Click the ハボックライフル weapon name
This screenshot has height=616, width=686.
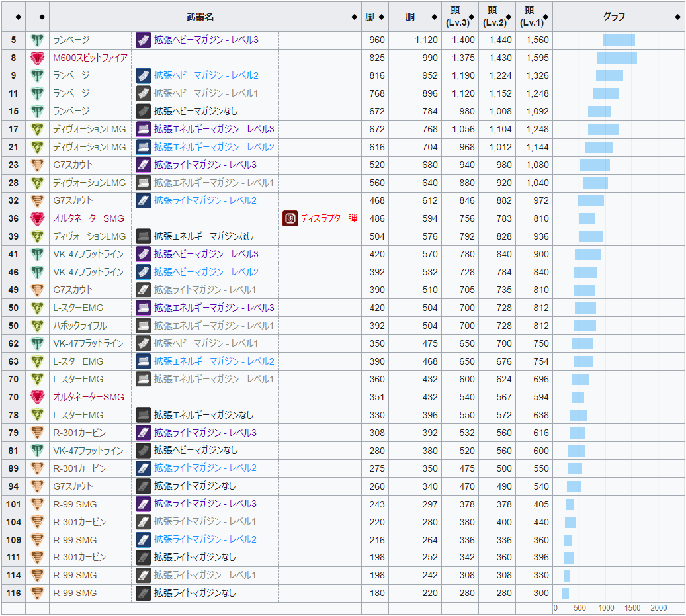(79, 326)
